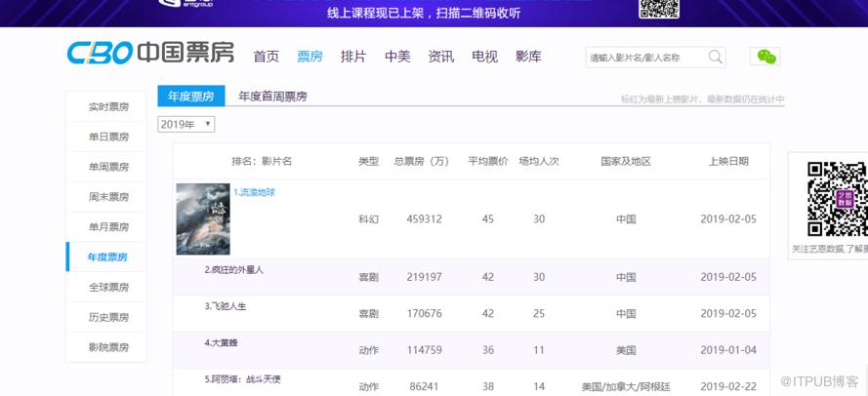Click the 上映日期 column header
The width and height of the screenshot is (868, 396).
(x=728, y=162)
